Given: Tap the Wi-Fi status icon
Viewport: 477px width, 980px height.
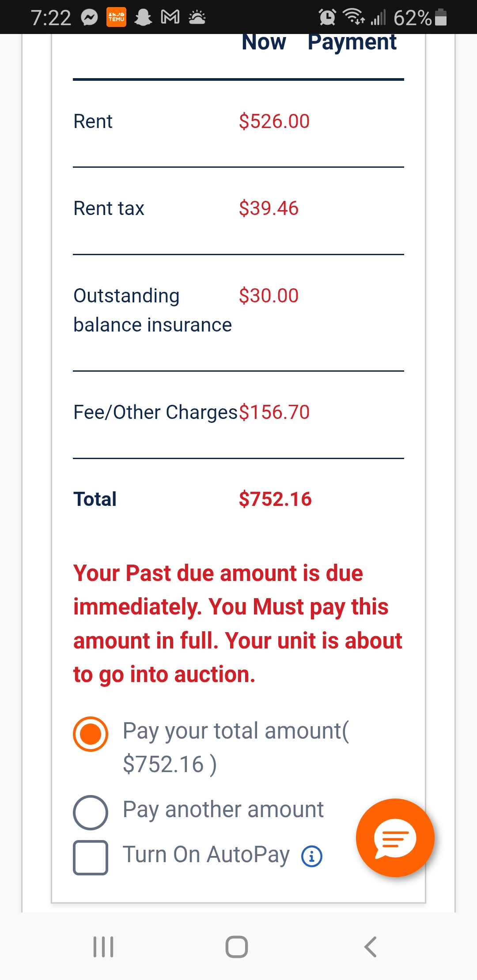Looking at the screenshot, I should tap(354, 17).
